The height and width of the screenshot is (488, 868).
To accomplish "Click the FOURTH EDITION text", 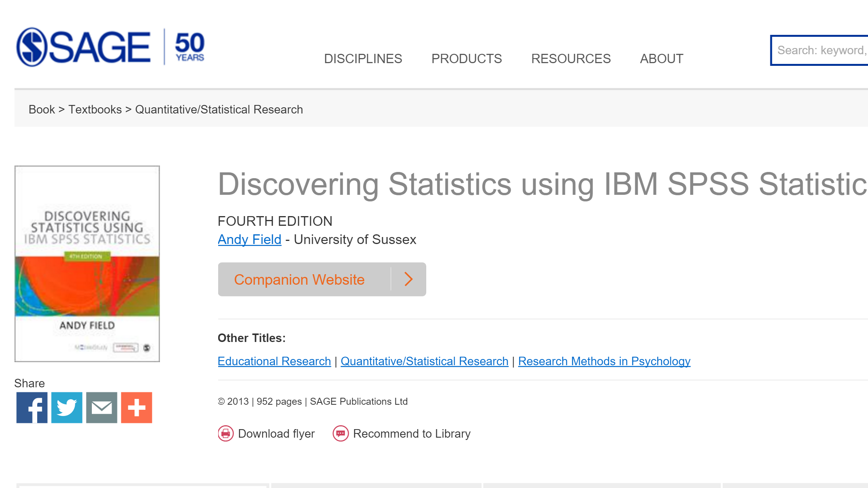I will pyautogui.click(x=275, y=221).
